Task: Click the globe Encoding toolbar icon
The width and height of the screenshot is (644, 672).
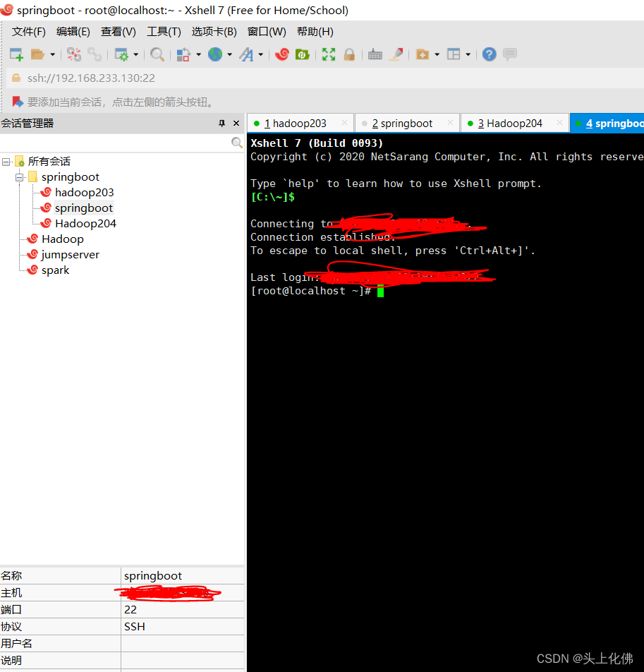Action: tap(215, 54)
